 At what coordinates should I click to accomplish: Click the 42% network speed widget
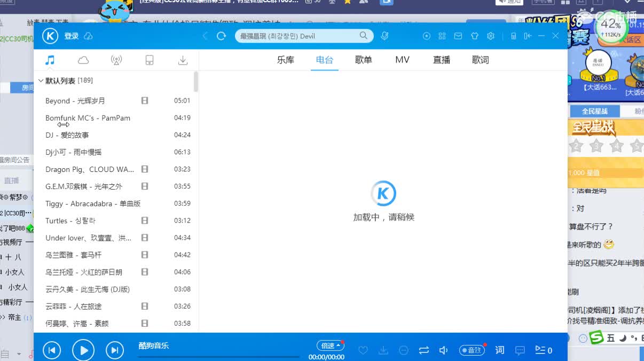tap(610, 28)
